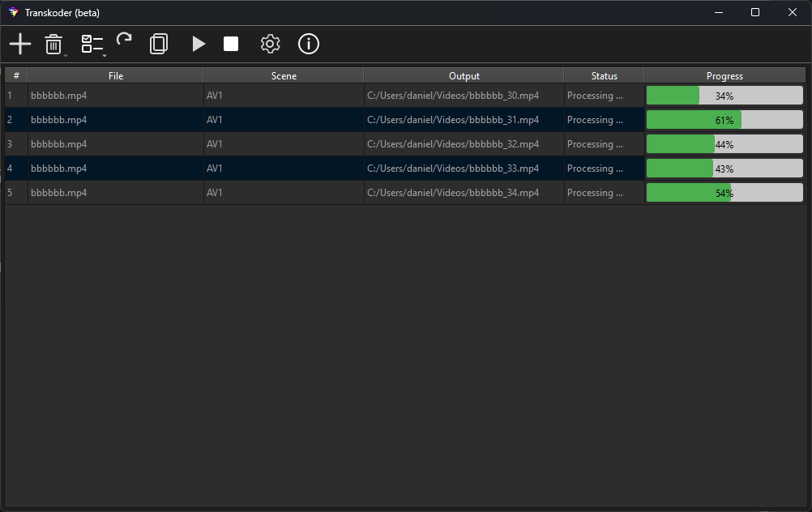Click bbbbbb.mp4 file cell in row 5

pyautogui.click(x=116, y=193)
